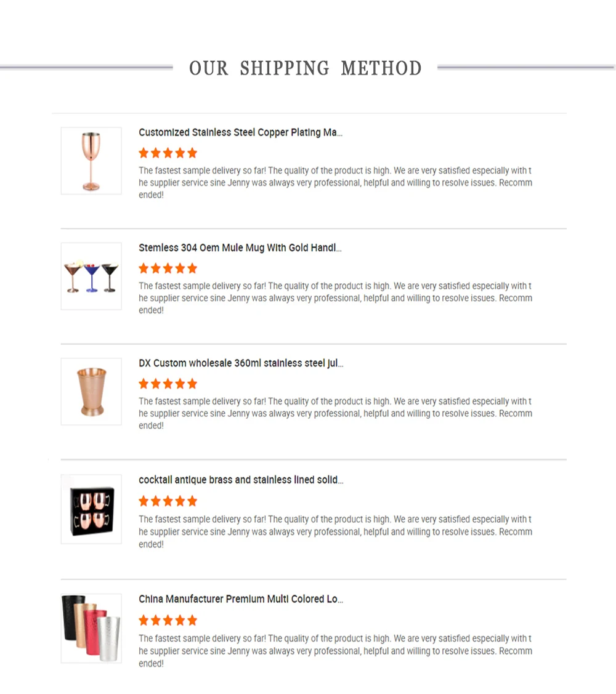Click the OUR SHIPPING METHOD heading
The height and width of the screenshot is (694, 616).
click(x=305, y=68)
